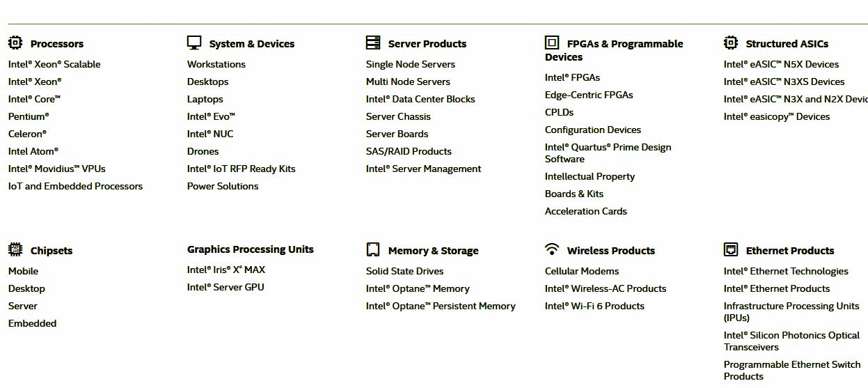The width and height of the screenshot is (868, 388).
Task: Click the System & Devices monitor icon
Action: [x=194, y=43]
